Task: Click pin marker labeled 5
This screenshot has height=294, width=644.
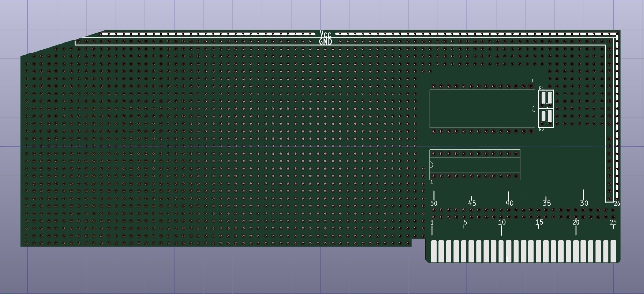Action: click(x=465, y=223)
